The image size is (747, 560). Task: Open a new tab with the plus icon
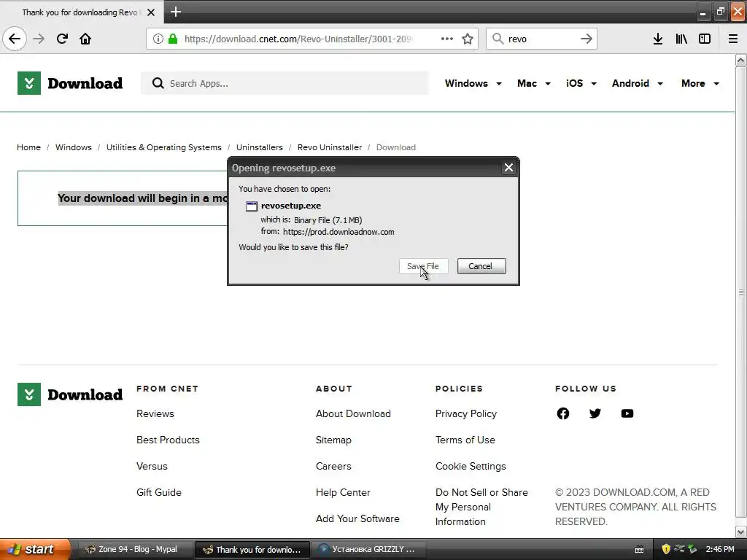(x=175, y=12)
